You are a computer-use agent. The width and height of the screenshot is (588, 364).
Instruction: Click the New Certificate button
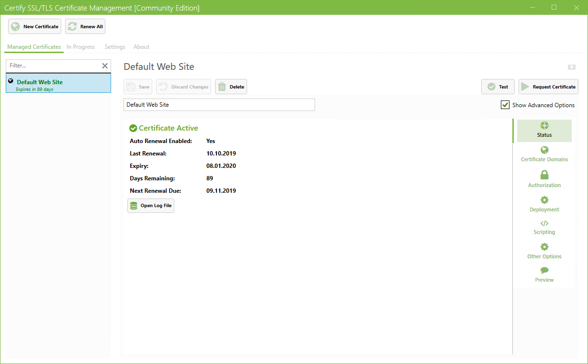coord(34,26)
